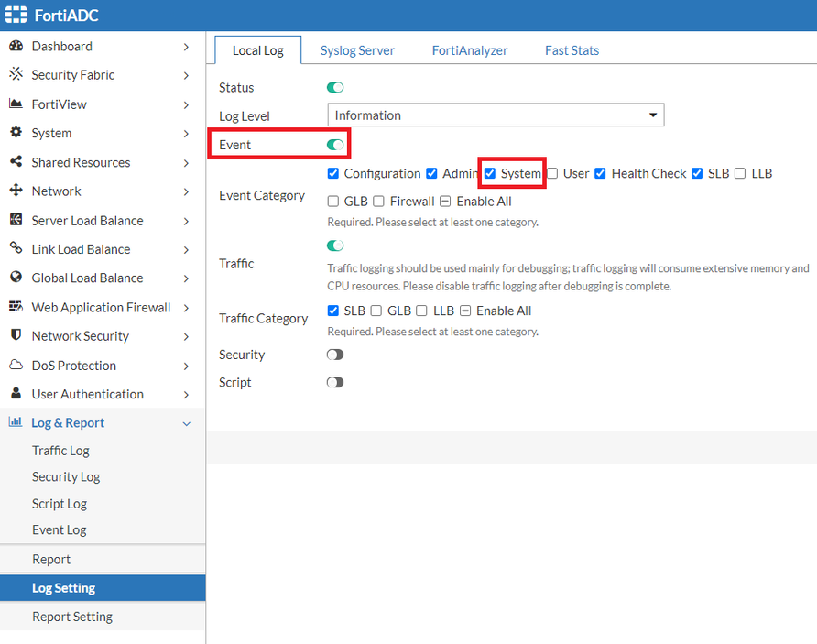Viewport: 817px width, 644px height.
Task: Switch to the Syslog Server tab
Action: [x=357, y=50]
